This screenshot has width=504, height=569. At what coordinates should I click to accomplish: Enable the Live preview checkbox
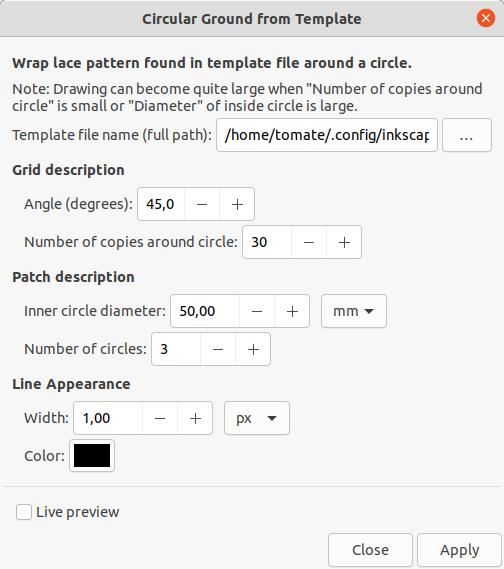point(24,512)
